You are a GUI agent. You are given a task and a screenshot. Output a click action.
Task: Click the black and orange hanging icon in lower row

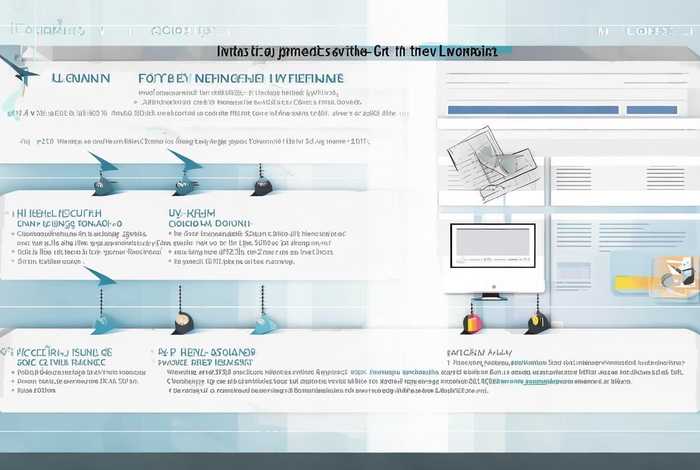click(x=182, y=322)
